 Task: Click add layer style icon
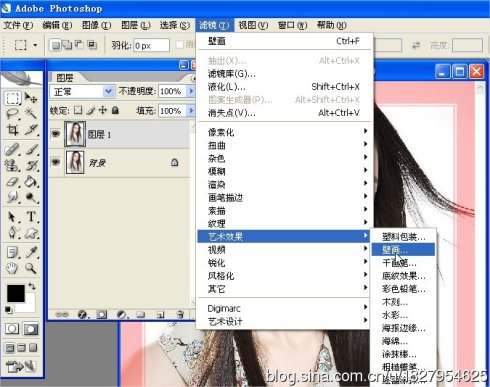(x=82, y=314)
